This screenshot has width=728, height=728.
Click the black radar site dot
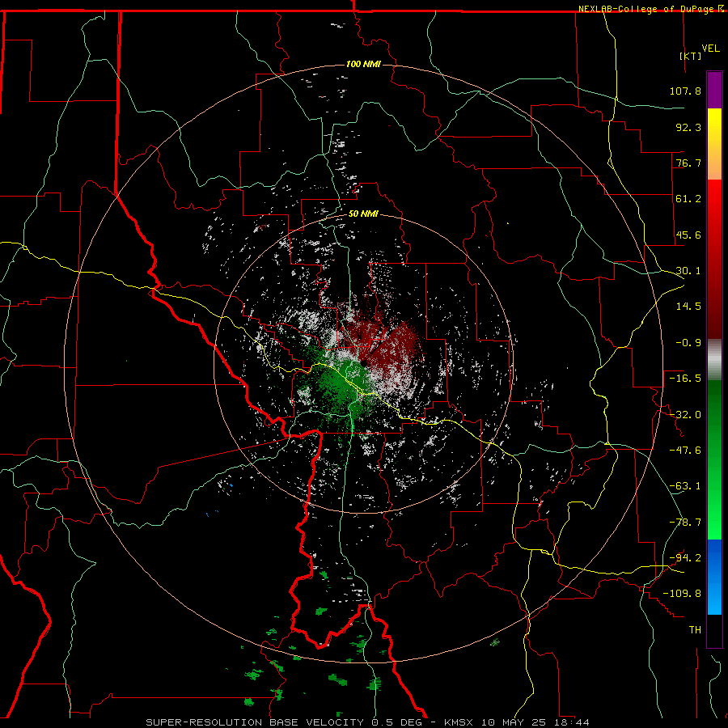point(365,362)
